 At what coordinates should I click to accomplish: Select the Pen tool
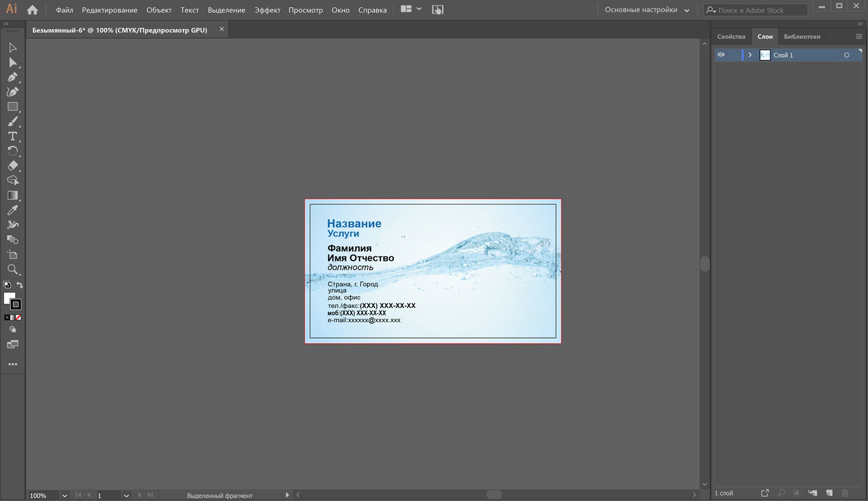coord(12,77)
